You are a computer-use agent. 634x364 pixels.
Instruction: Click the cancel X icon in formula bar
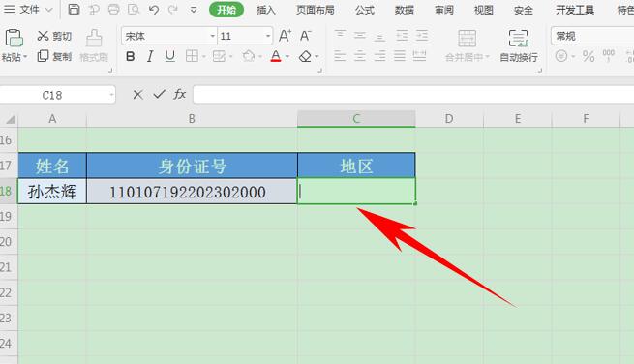(137, 95)
